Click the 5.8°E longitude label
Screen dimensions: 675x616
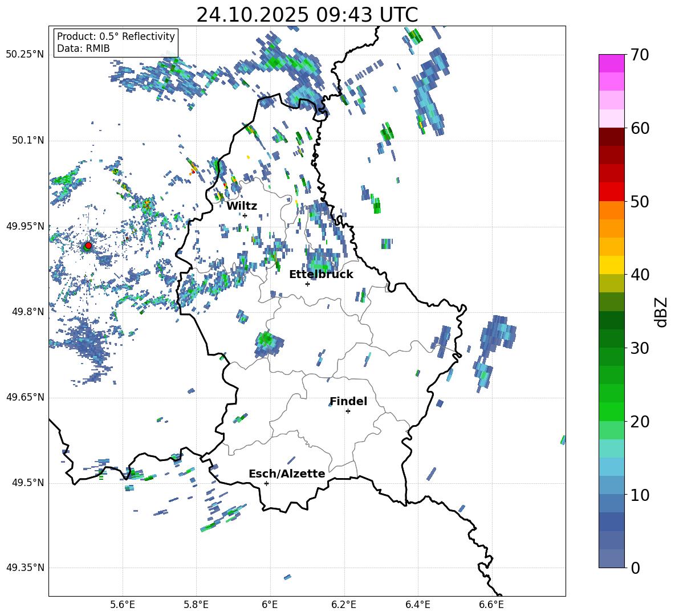point(196,605)
